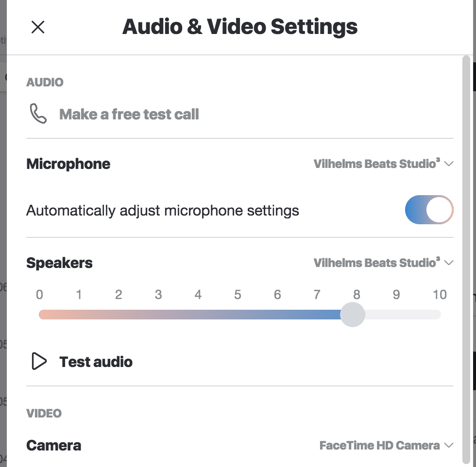Screen dimensions: 476x467
Task: Toggle automatic microphone adjustment switch
Action: pos(429,210)
